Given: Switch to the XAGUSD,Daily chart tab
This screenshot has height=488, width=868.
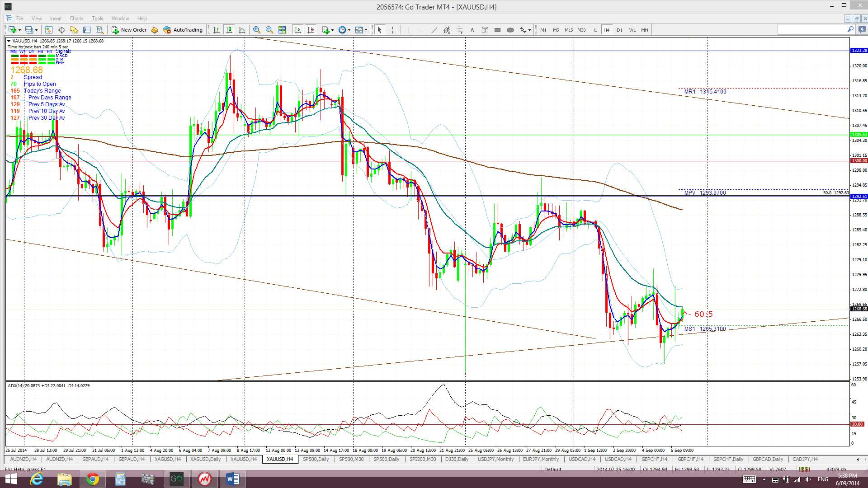Looking at the screenshot, I should point(205,459).
